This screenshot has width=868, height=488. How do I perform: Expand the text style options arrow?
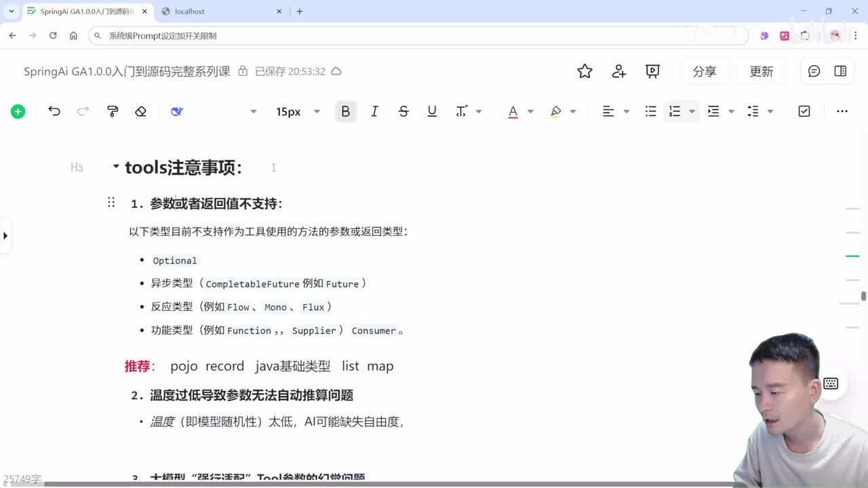click(479, 111)
